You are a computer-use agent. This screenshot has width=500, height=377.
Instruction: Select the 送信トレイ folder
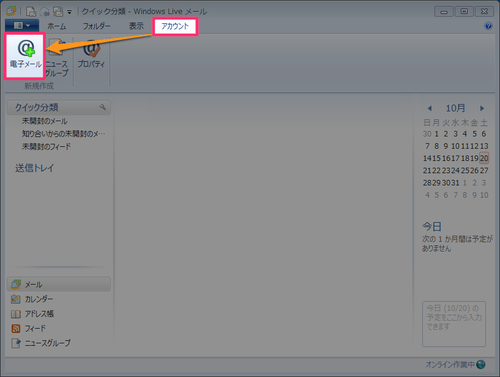click(x=34, y=168)
